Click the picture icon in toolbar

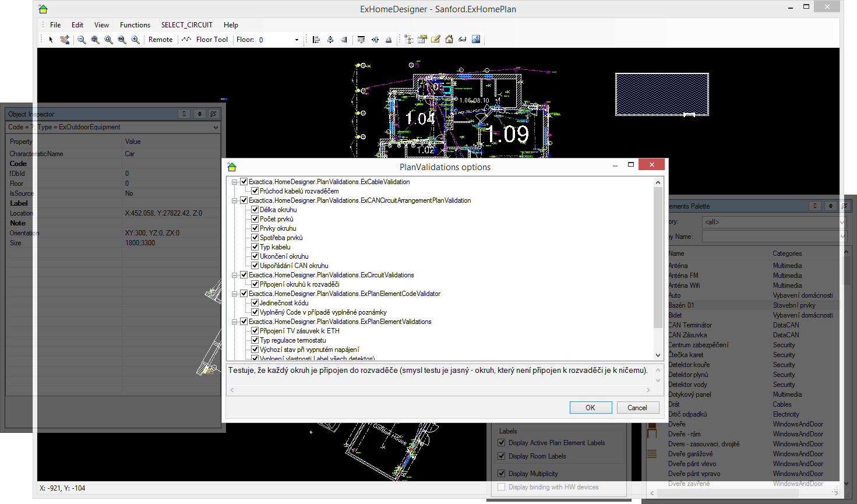click(476, 40)
